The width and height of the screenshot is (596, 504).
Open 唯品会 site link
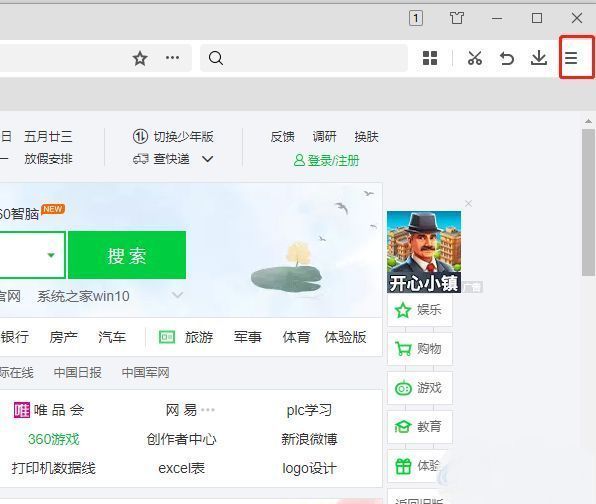coord(49,410)
